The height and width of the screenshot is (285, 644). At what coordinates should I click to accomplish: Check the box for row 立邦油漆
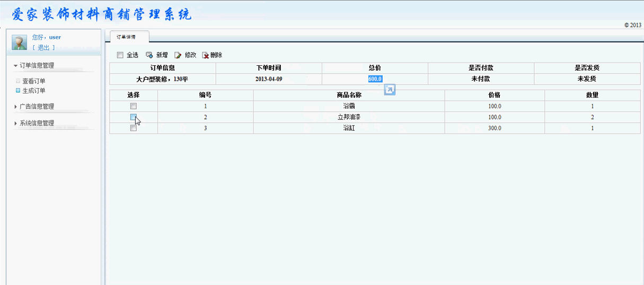(x=134, y=117)
